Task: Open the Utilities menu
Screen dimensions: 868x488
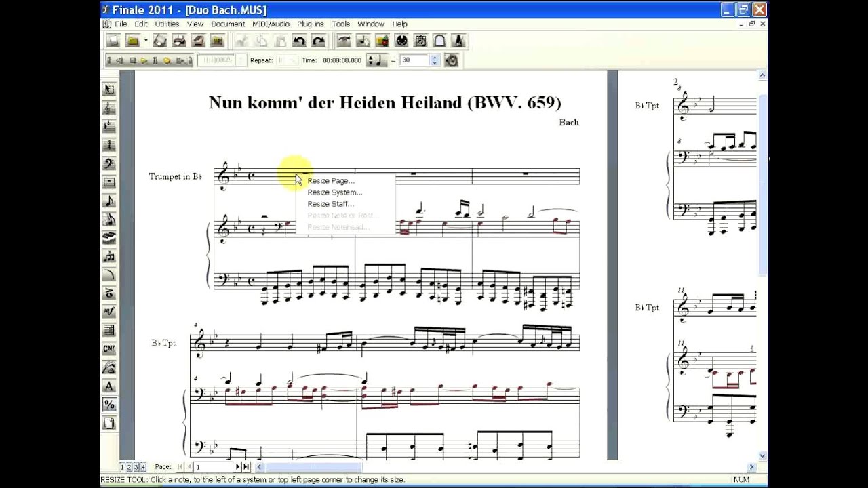Action: click(x=167, y=24)
